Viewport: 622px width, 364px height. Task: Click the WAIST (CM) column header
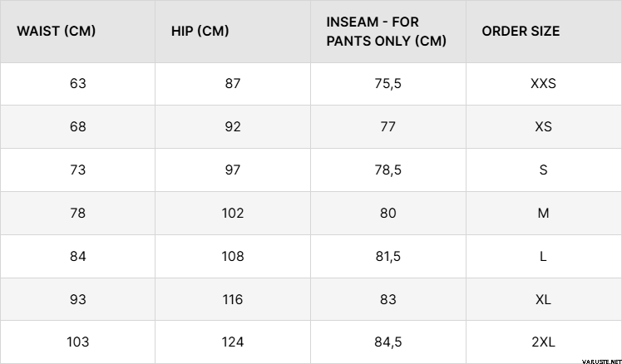56,32
